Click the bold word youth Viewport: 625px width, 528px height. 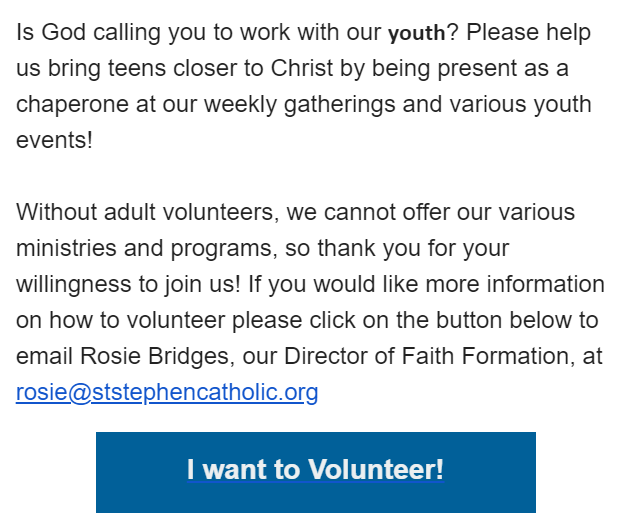click(417, 33)
